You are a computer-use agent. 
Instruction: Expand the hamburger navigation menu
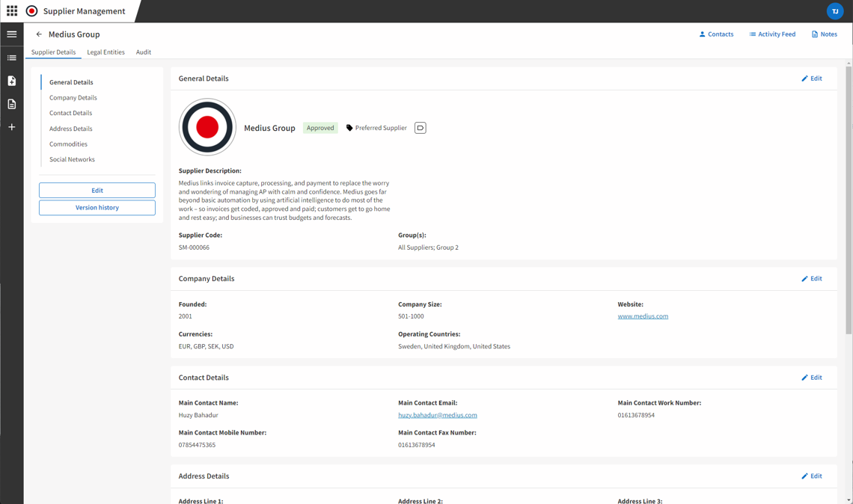(12, 34)
